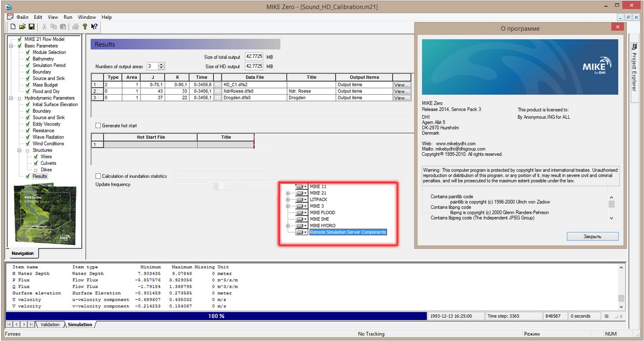Select the Eddy Viscosity tree item
Screen dimensions: 644x341
[47, 124]
